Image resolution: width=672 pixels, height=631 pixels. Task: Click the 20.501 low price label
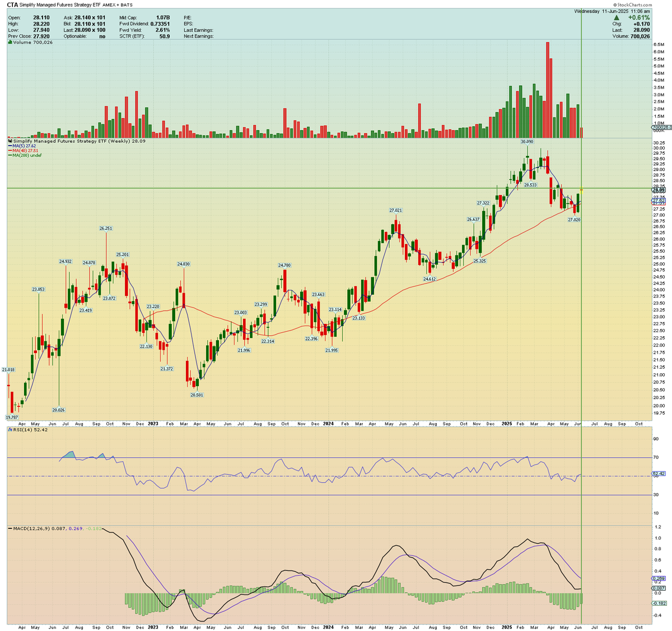pyautogui.click(x=197, y=395)
